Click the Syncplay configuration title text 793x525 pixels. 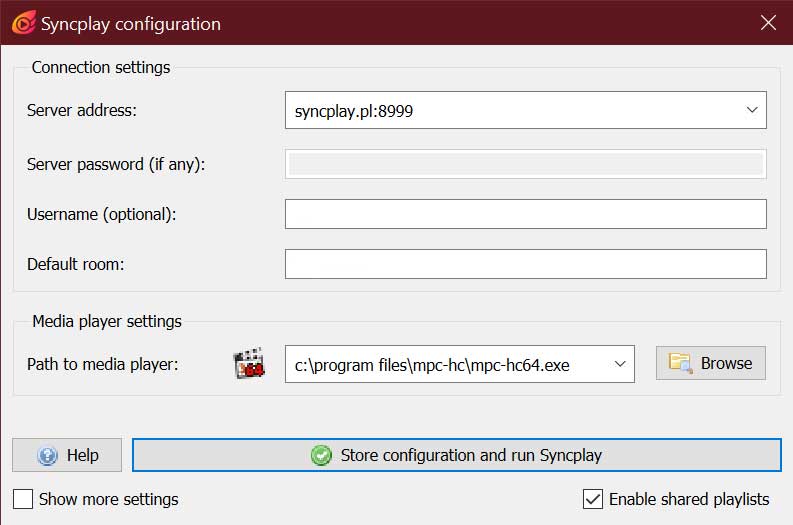pos(131,24)
